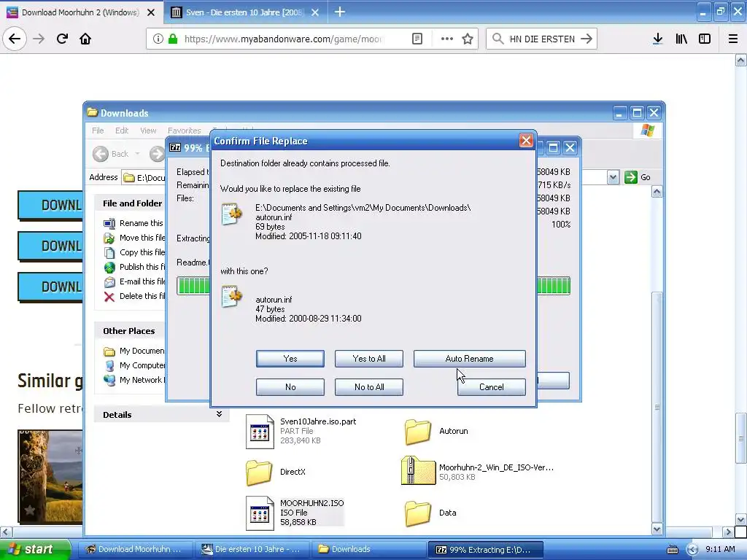Viewport: 747px width, 560px height.
Task: Close the Confirm File Replace dialog
Action: pyautogui.click(x=525, y=141)
